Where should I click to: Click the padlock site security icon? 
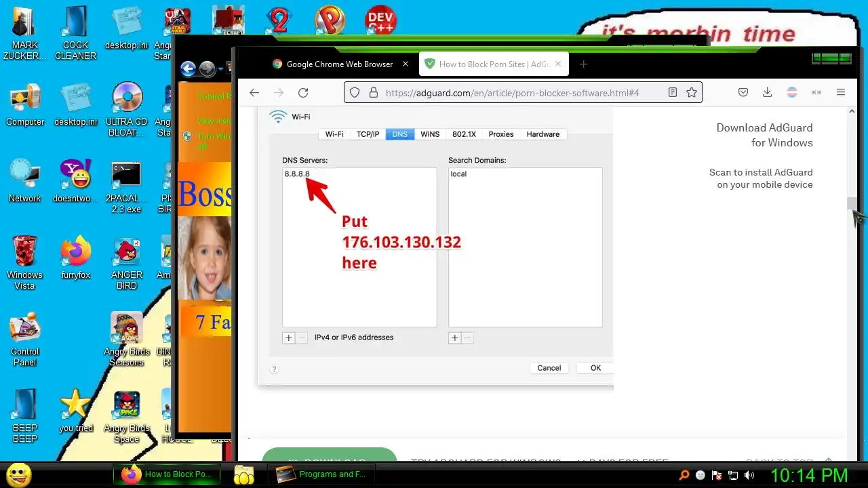[372, 93]
